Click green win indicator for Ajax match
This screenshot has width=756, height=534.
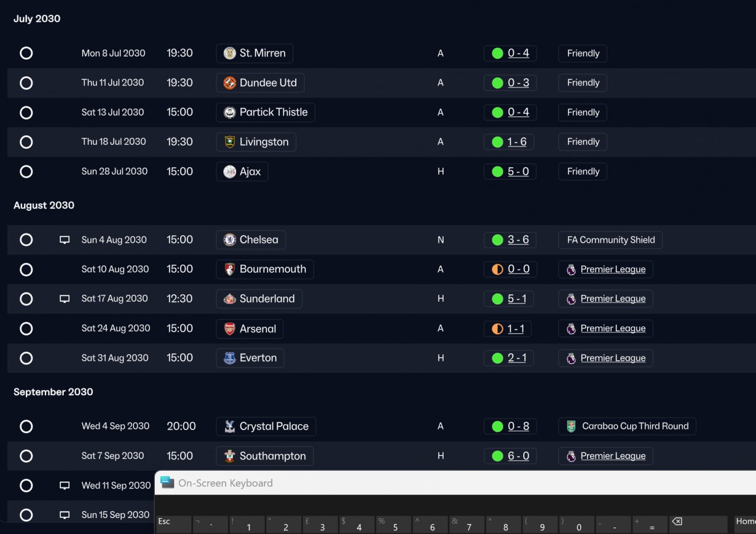[x=497, y=172]
